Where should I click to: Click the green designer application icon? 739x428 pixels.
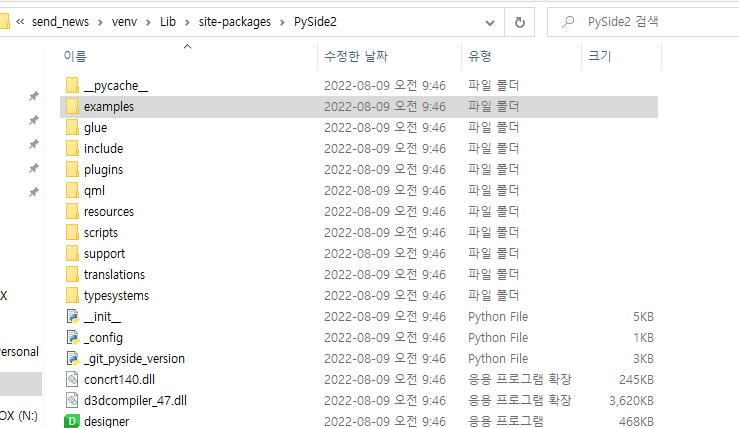pos(72,421)
